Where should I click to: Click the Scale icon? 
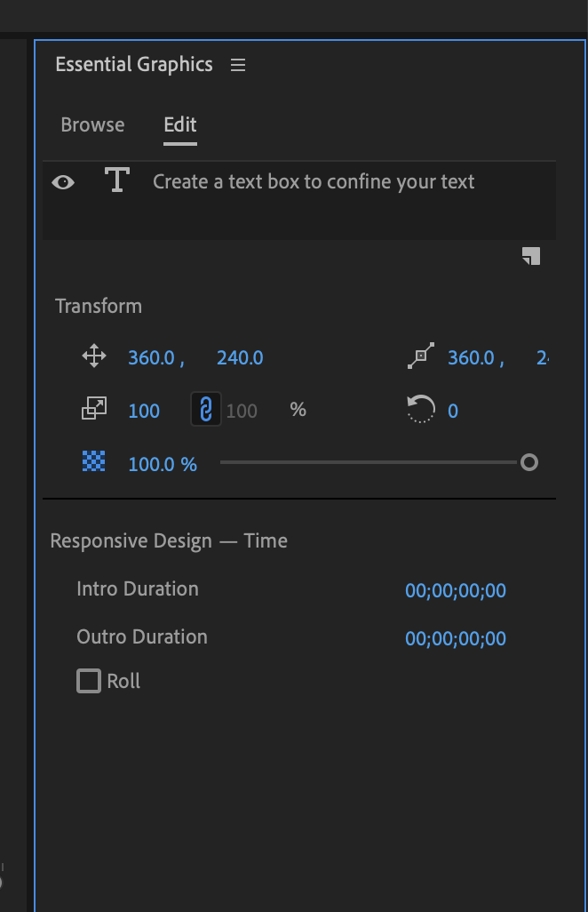(93, 410)
